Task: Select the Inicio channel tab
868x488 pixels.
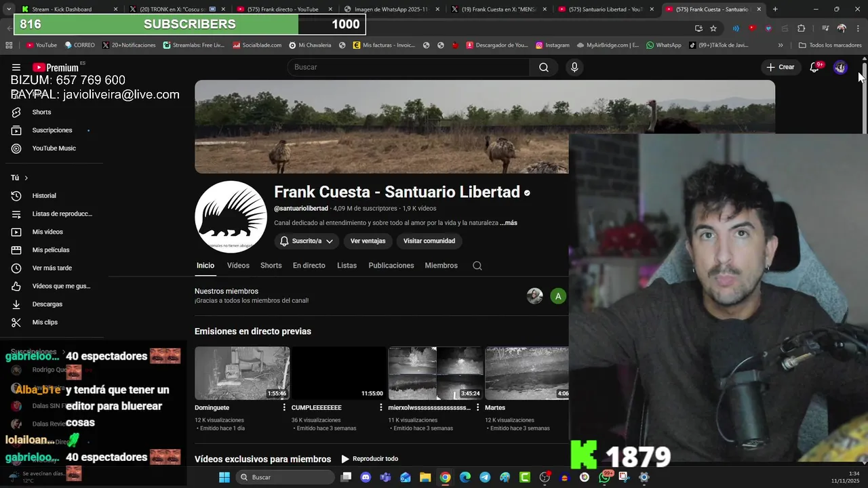Action: point(205,266)
